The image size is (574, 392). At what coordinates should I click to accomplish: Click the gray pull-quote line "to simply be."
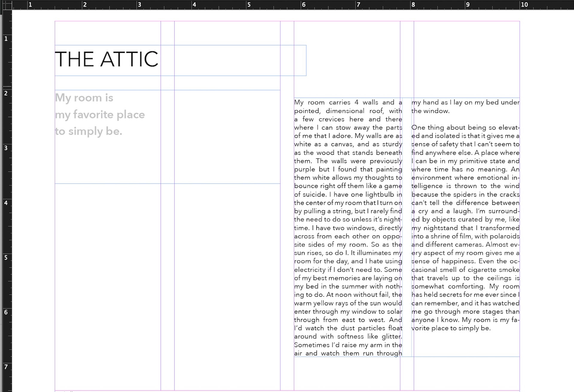[88, 131]
